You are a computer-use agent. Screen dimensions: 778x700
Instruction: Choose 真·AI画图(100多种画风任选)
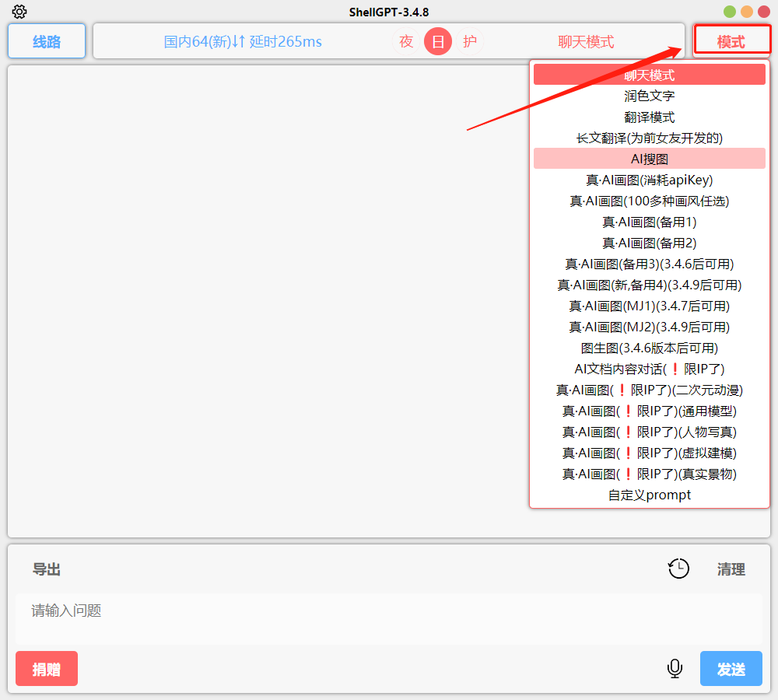point(650,201)
